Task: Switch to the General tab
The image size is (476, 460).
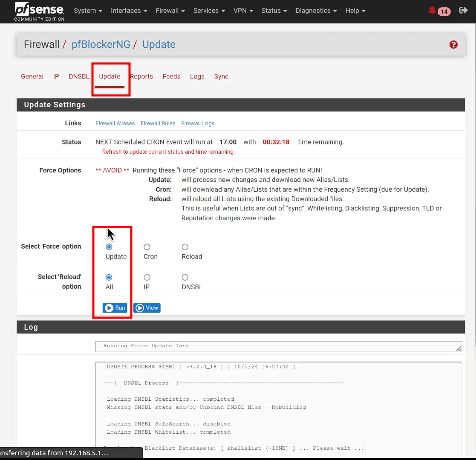Action: point(32,77)
